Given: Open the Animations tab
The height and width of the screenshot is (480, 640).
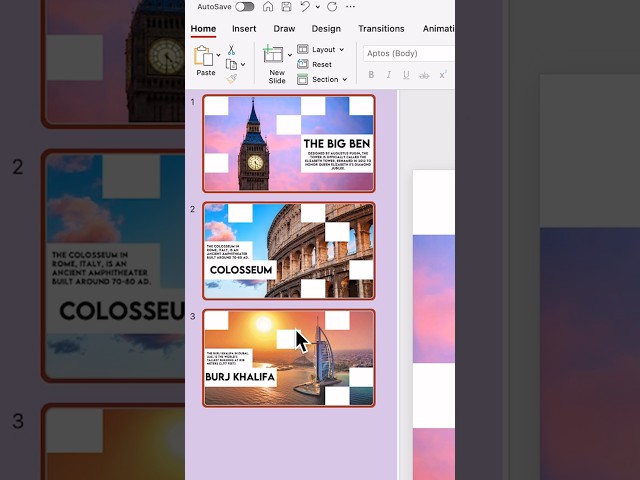Looking at the screenshot, I should (438, 29).
